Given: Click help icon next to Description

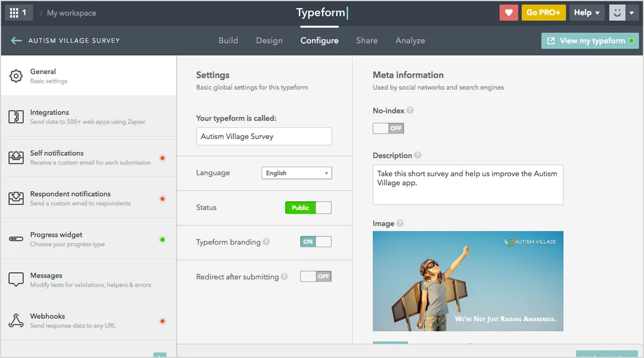Looking at the screenshot, I should pyautogui.click(x=417, y=155).
